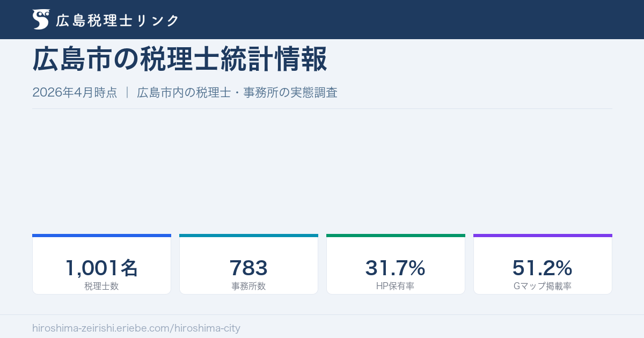Image resolution: width=644 pixels, height=338 pixels.
Task: Click the 広島市内の税理士・事務所の実態調査 subtitle
Action: 237,92
